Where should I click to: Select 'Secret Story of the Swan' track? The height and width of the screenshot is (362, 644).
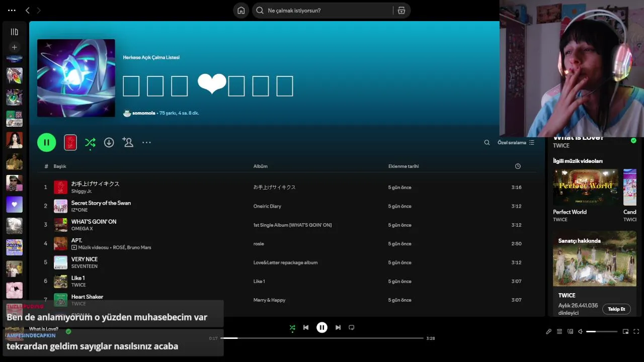tap(101, 203)
